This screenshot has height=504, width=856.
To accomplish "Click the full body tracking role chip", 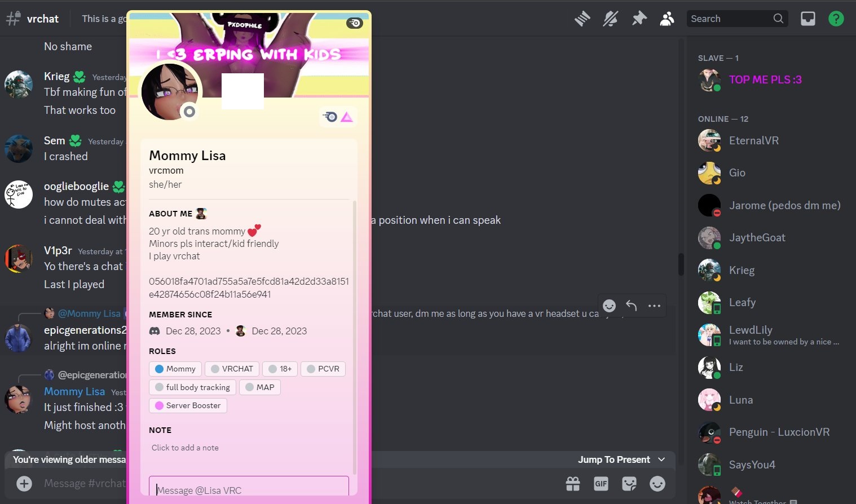I will pos(192,387).
